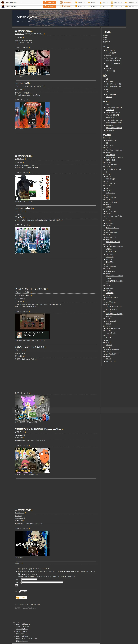Open 素材供養シリーズ in update history
The width and height of the screenshot is (138, 644).
tap(111, 140)
